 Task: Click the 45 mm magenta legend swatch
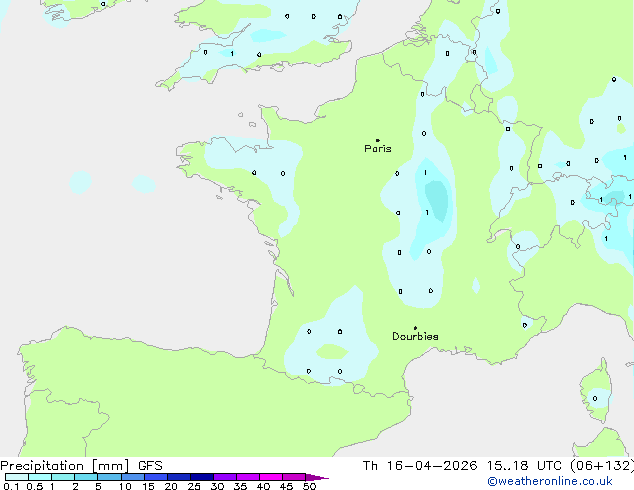(294, 477)
